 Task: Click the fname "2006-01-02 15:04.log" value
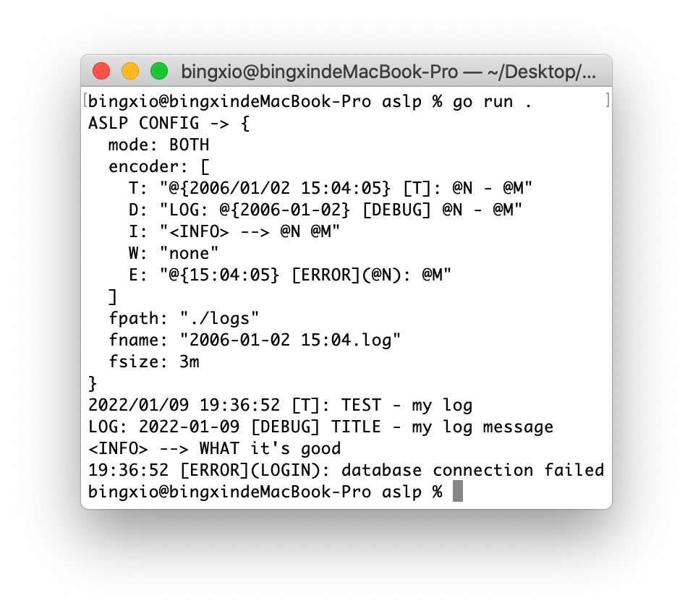290,340
